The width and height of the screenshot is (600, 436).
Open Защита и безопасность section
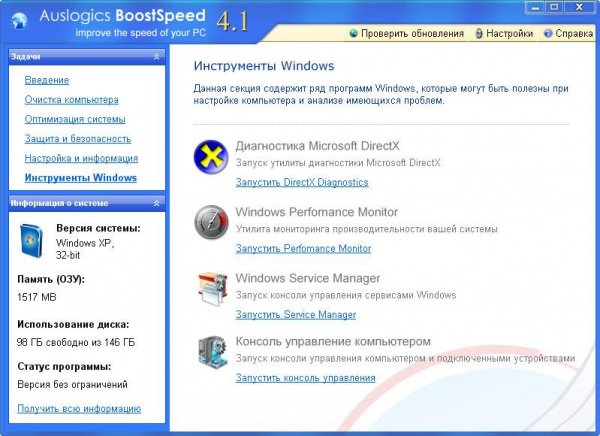[x=78, y=139]
